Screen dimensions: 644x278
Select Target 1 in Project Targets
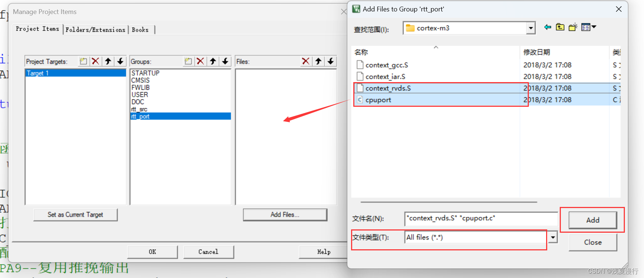[x=75, y=73]
